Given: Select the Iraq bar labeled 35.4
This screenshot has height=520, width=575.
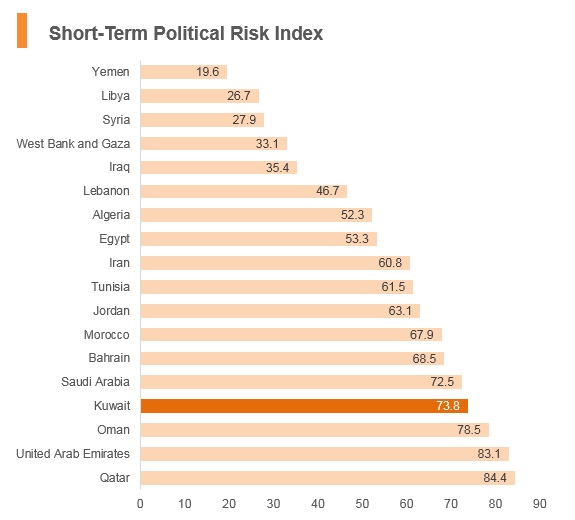Looking at the screenshot, I should [x=219, y=168].
